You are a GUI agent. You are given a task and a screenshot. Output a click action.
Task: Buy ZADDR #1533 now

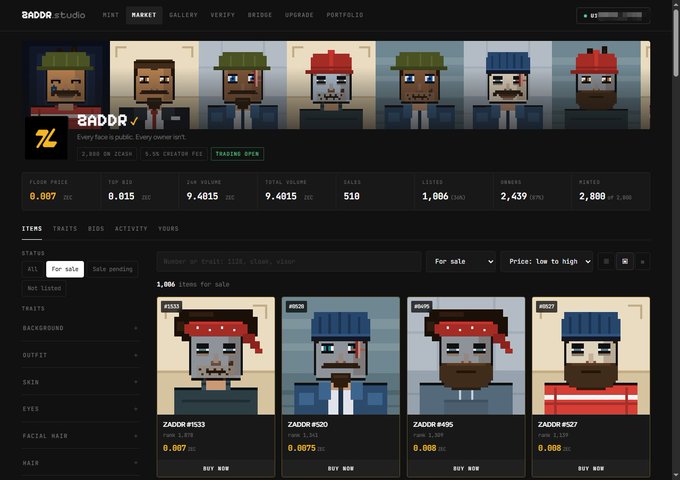(x=216, y=468)
